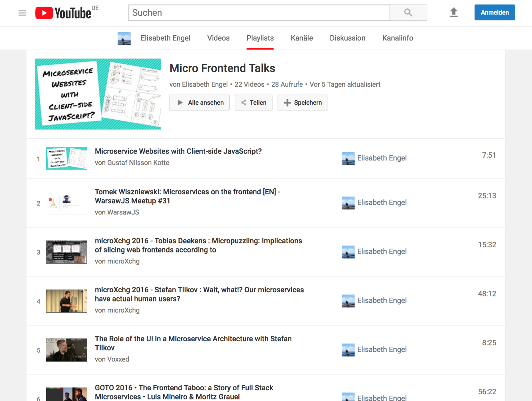
Task: Click the upload arrow icon
Action: pos(453,12)
